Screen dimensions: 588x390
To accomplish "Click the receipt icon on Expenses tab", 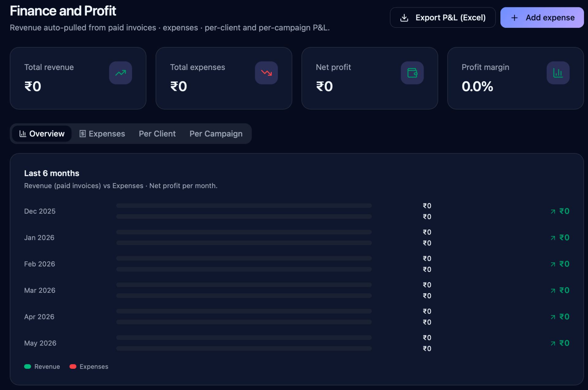I will pyautogui.click(x=82, y=134).
